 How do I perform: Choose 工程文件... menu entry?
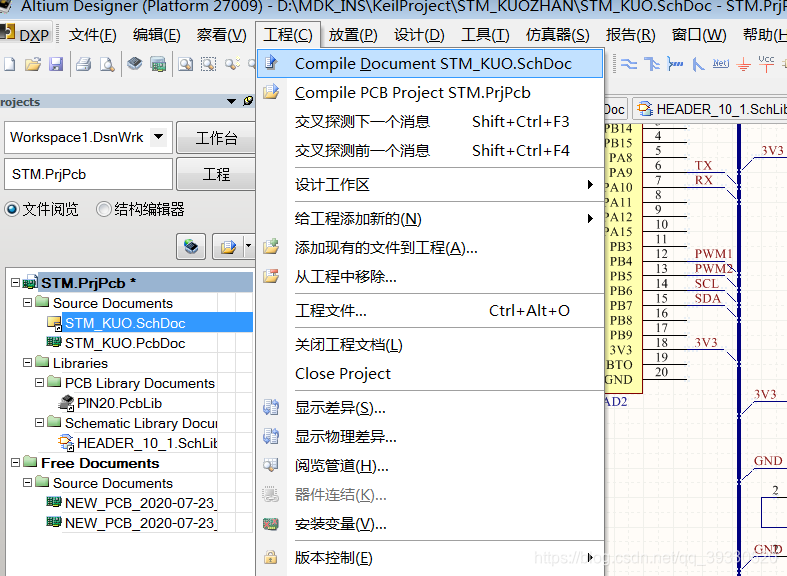click(431, 311)
